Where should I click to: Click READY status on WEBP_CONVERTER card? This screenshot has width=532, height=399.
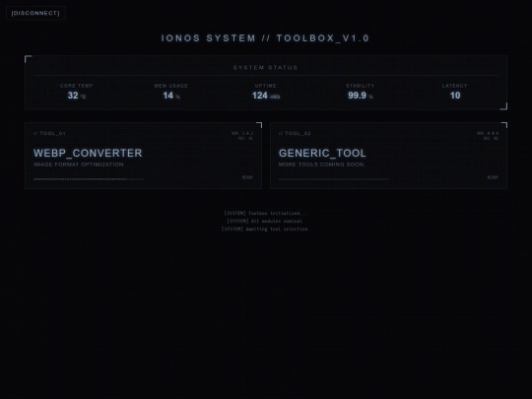[247, 177]
